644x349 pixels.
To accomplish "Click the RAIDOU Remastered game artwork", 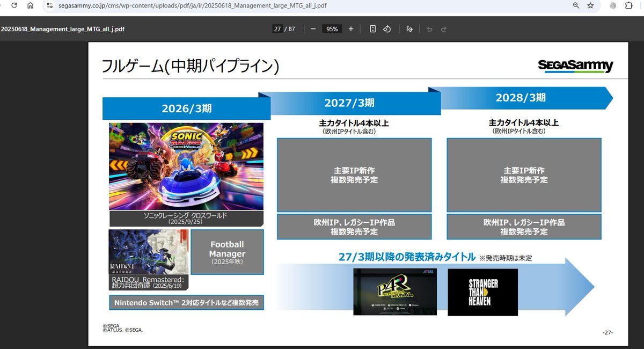I will 149,252.
